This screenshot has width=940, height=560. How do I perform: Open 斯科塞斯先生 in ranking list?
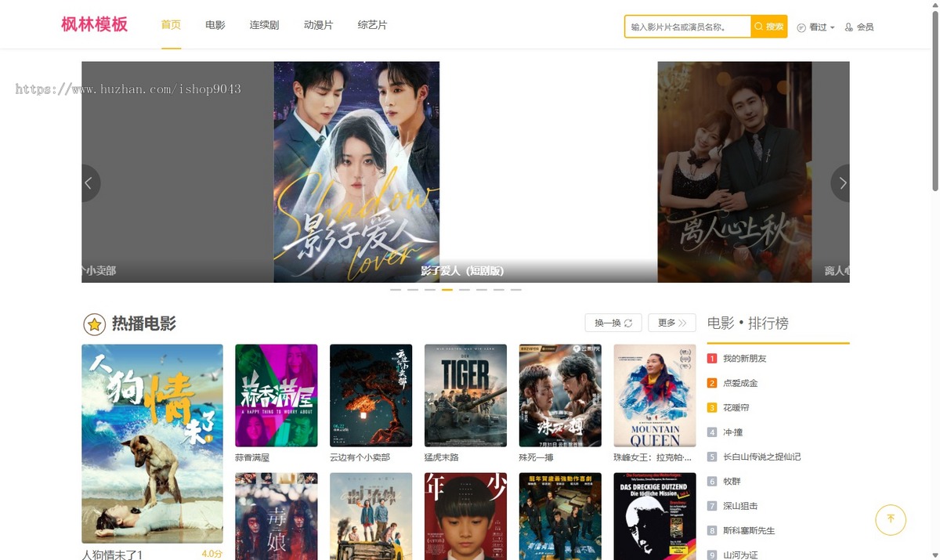click(x=749, y=530)
